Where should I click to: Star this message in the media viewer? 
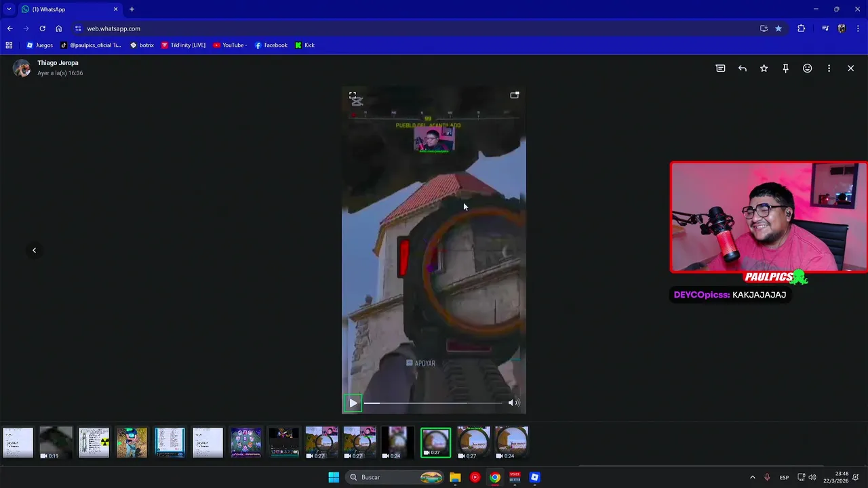[x=764, y=68]
